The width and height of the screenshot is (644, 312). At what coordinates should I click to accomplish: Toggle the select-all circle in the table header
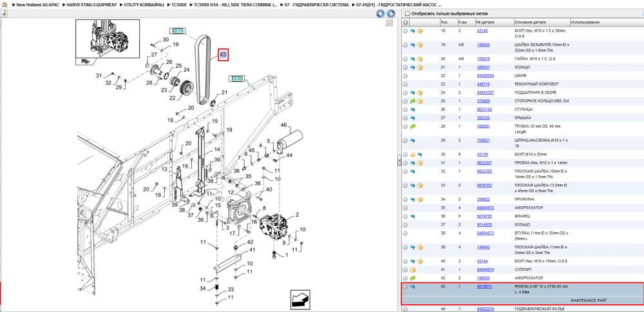tap(405, 22)
